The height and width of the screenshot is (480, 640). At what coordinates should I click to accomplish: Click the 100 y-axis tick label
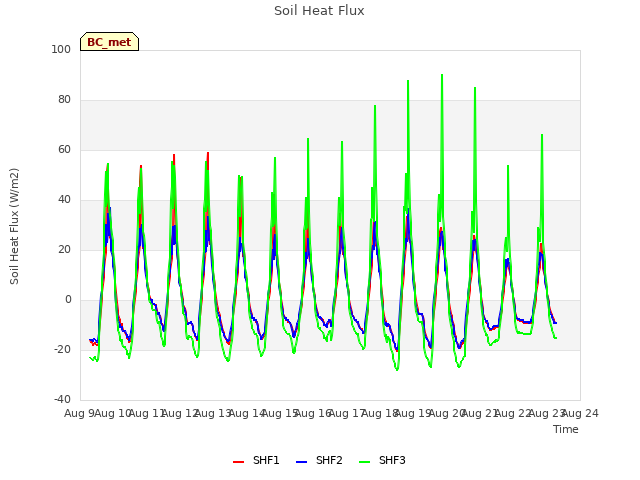click(x=61, y=49)
